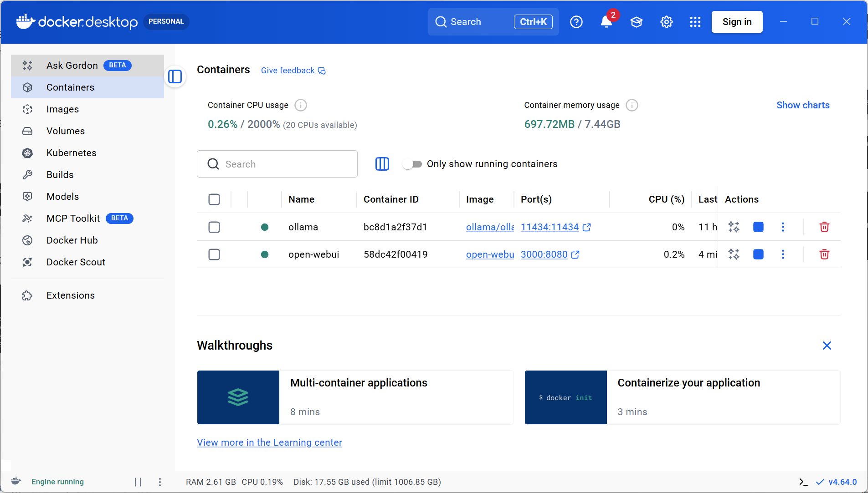Close the Walkthroughs section

[827, 346]
